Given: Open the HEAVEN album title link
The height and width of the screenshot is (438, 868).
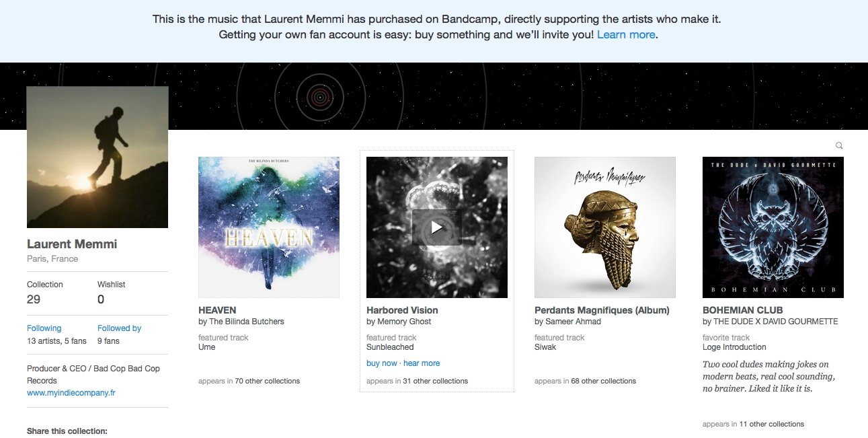Looking at the screenshot, I should (x=217, y=310).
